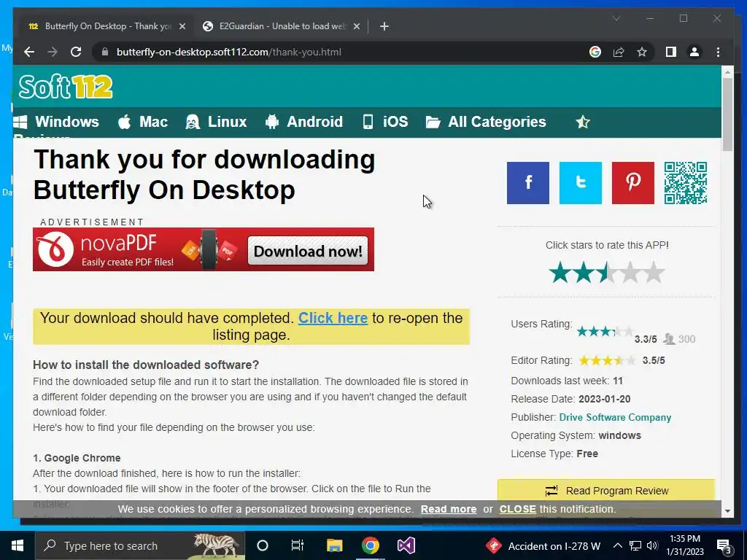Open the Mac software category

143,122
